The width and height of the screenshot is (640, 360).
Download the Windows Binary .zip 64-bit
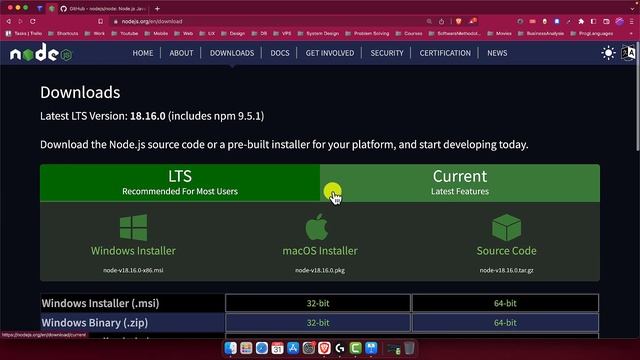[505, 323]
